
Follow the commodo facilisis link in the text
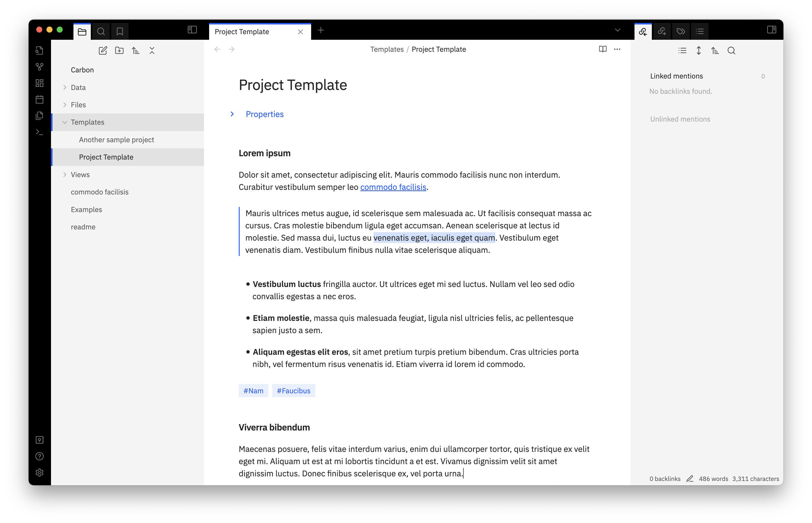393,187
